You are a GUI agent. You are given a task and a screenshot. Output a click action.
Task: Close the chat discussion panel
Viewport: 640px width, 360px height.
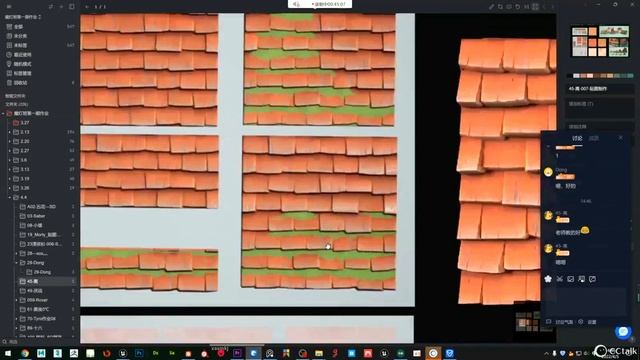pos(621,138)
